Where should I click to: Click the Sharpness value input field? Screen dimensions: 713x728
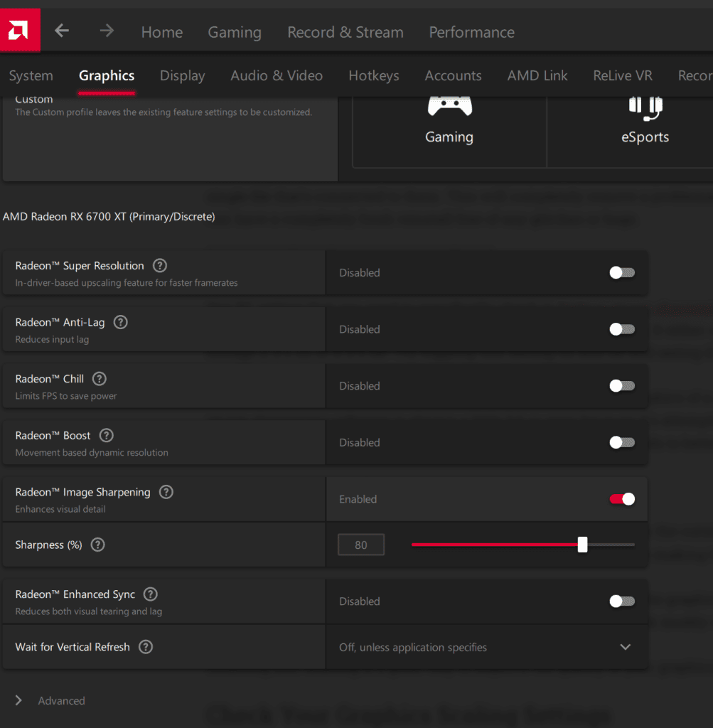coord(361,545)
